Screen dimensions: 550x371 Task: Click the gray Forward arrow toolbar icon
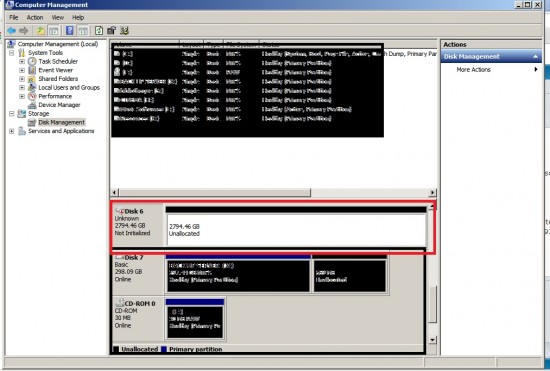24,31
